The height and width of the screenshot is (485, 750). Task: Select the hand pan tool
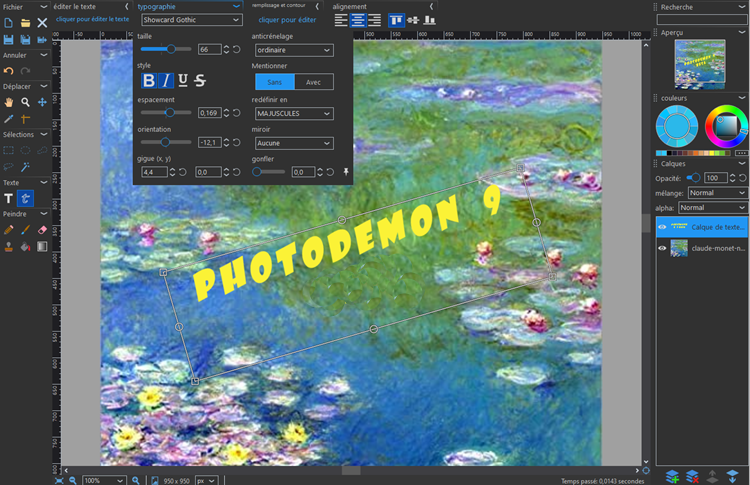9,102
